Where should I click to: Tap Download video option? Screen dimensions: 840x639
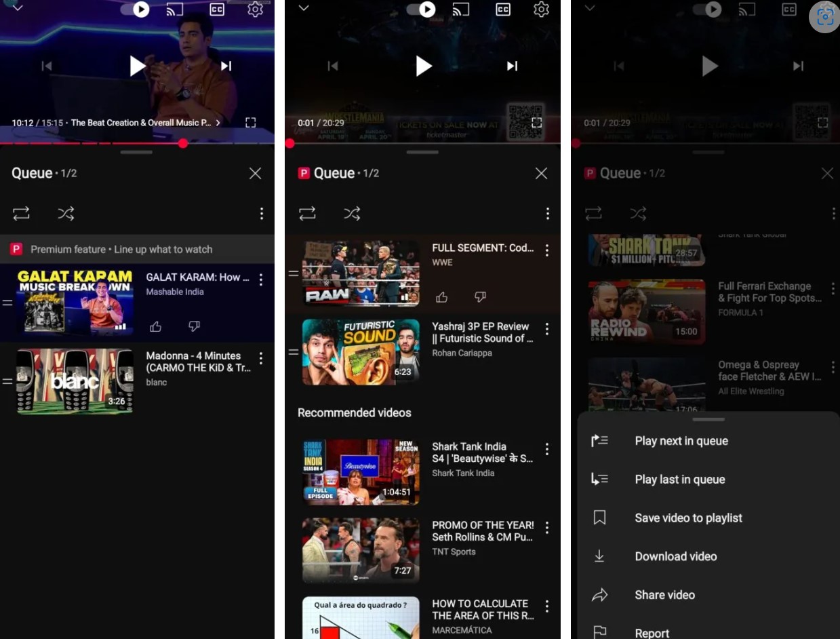675,556
